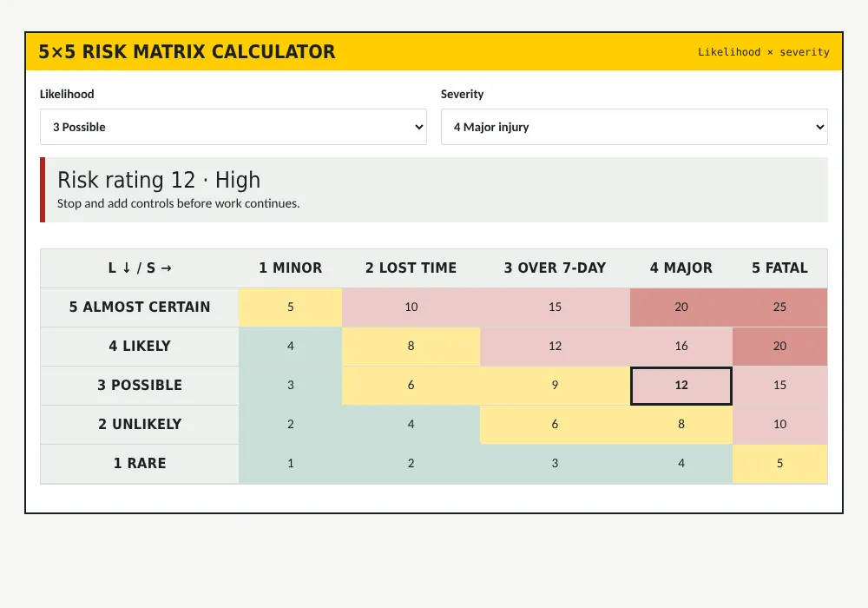This screenshot has width=868, height=608.
Task: Click the 3 POSSIBLE row header
Action: pyautogui.click(x=140, y=386)
